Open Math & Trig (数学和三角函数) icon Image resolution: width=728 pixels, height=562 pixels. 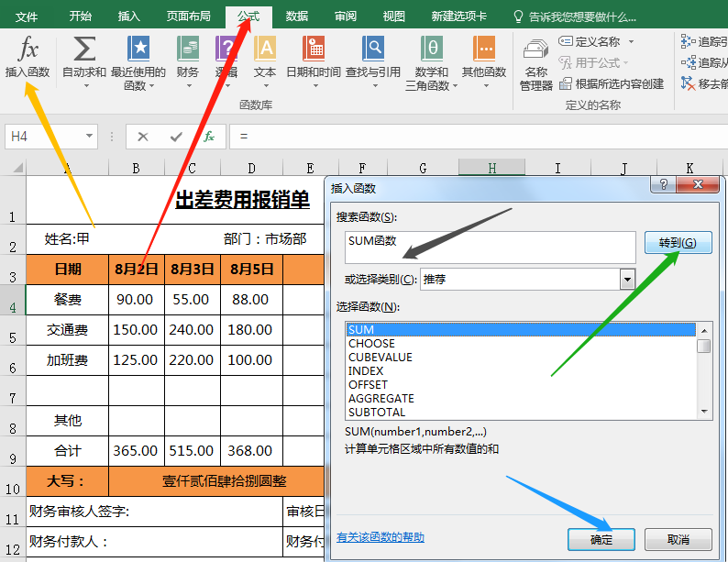tap(432, 49)
